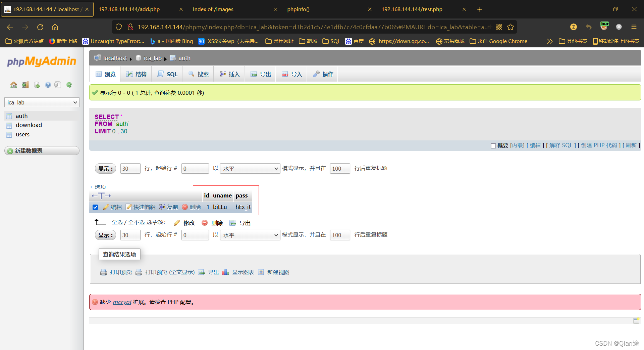Click the display chart icon
This screenshot has width=644, height=350.
(226, 272)
